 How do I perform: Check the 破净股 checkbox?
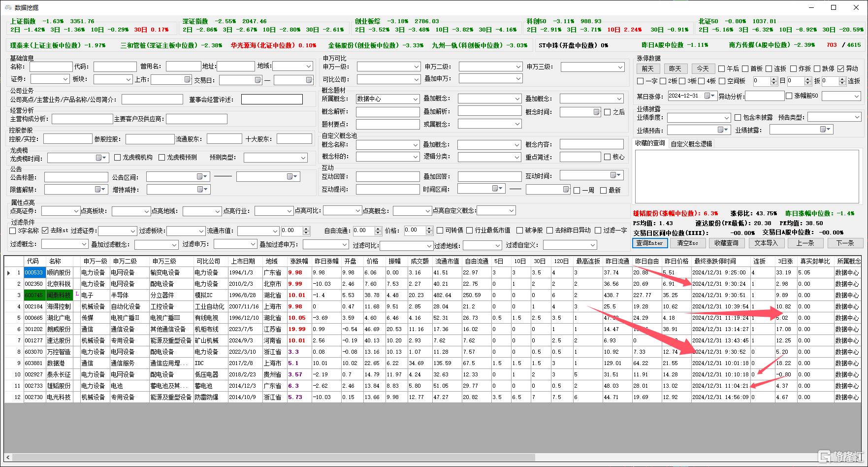[520, 231]
